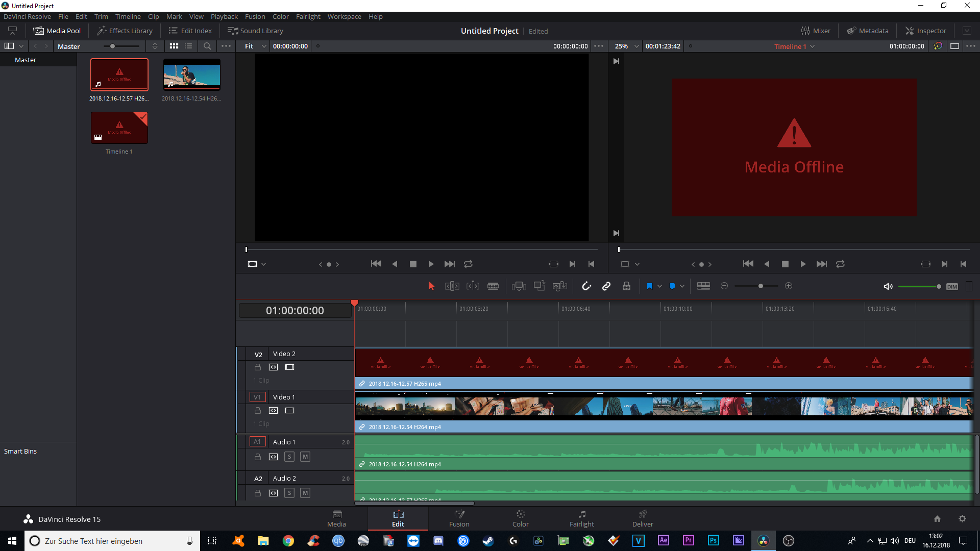Mute the Audio 1 track
Viewport: 980px width, 551px height.
(305, 457)
